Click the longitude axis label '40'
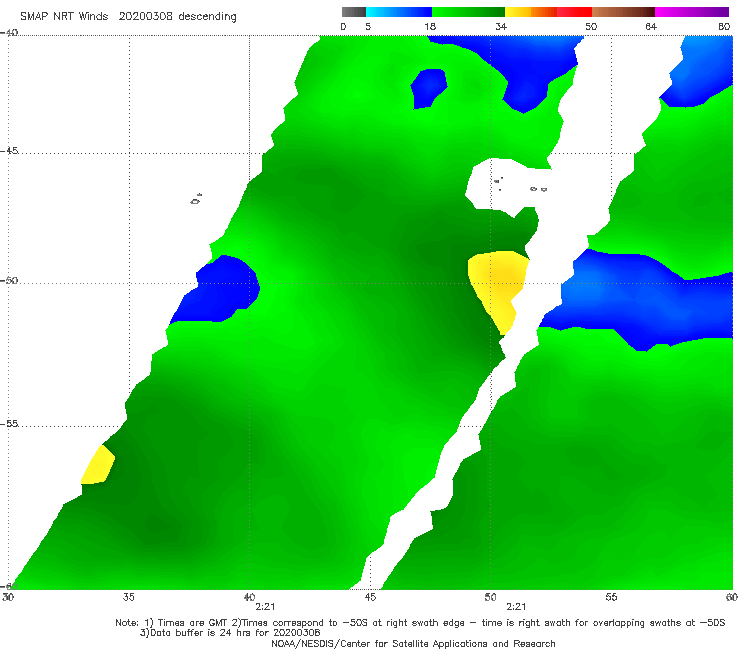740x650 pixels. (x=249, y=597)
